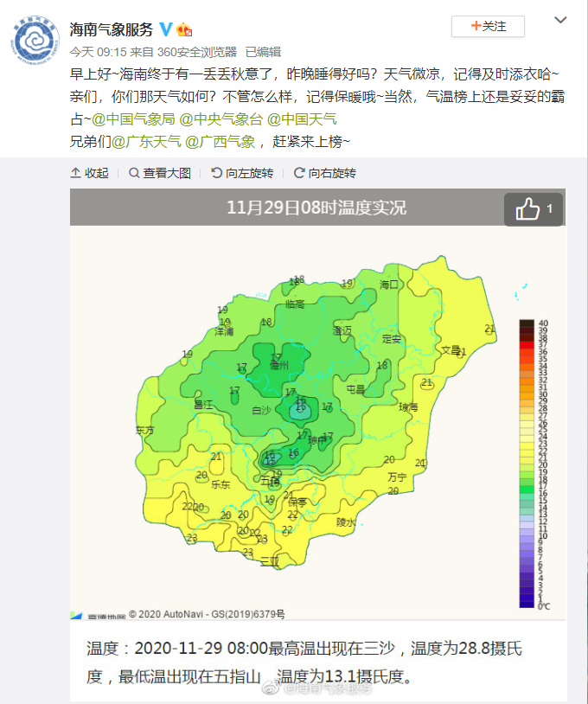Click the blue verified V badge
Image resolution: width=588 pixels, height=704 pixels.
coord(166,29)
